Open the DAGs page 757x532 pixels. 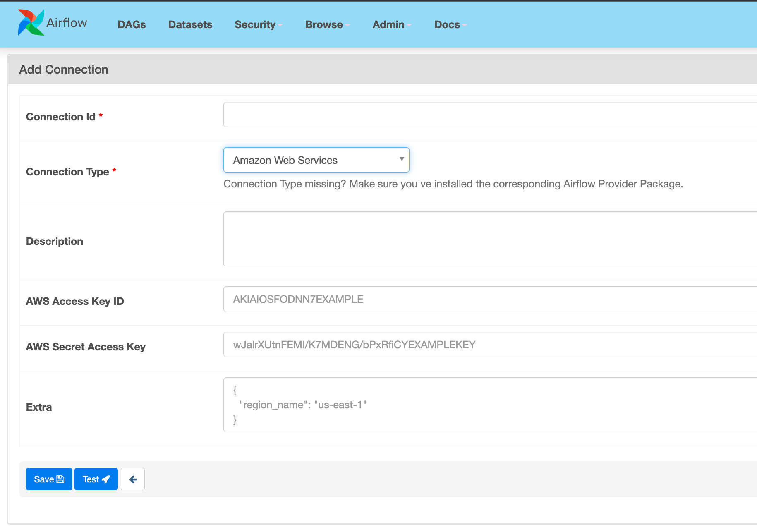coord(132,24)
